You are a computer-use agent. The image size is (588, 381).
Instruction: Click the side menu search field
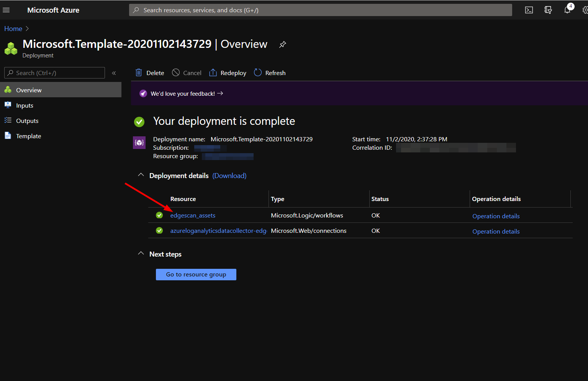[x=54, y=73]
